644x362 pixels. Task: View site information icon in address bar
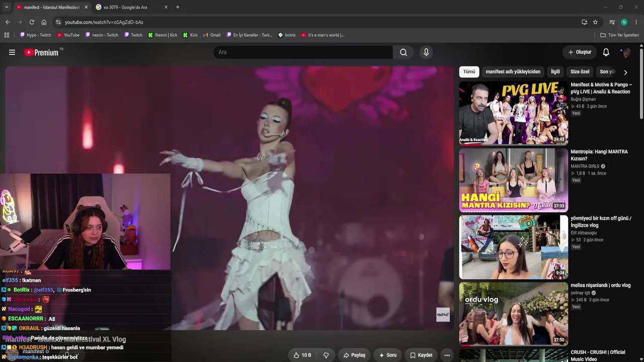[58, 22]
